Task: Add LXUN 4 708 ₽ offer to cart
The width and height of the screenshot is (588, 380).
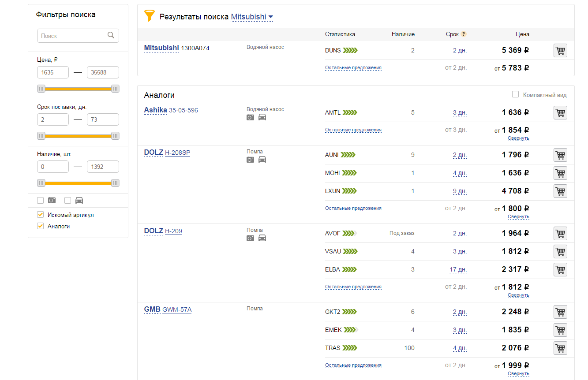Action: 560,191
